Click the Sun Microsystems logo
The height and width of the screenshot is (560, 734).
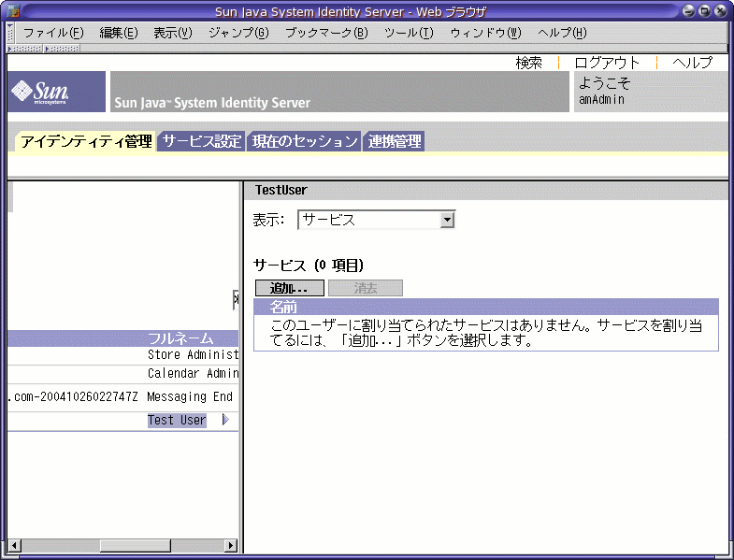tap(56, 92)
